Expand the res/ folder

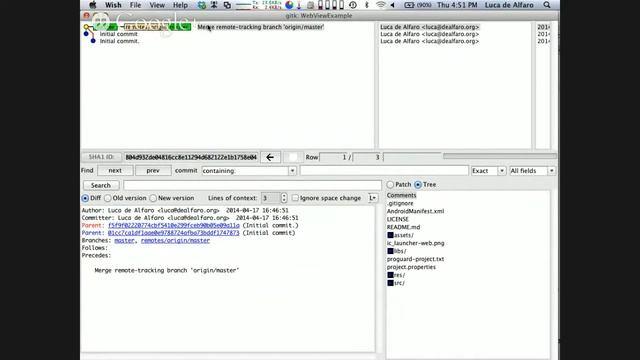[390, 275]
